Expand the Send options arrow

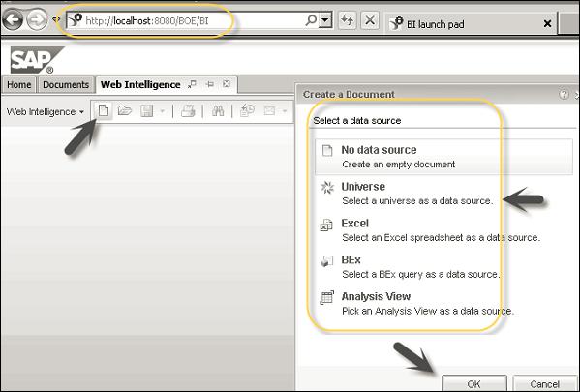[285, 111]
